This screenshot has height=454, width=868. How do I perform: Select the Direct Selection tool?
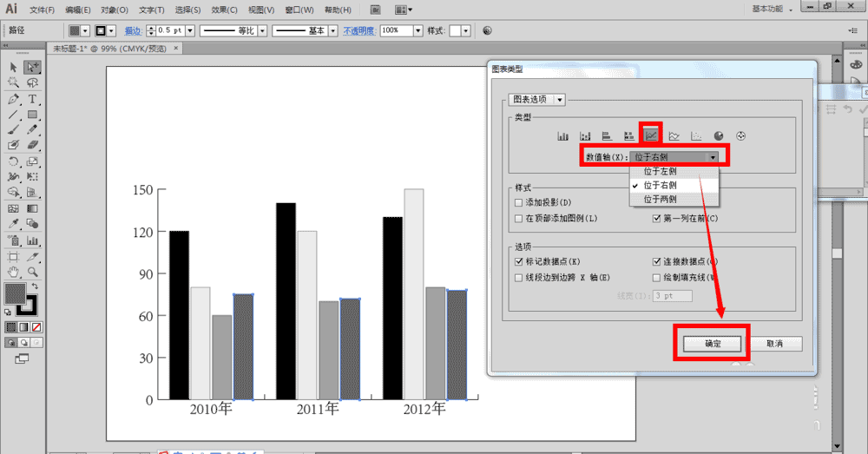click(33, 68)
